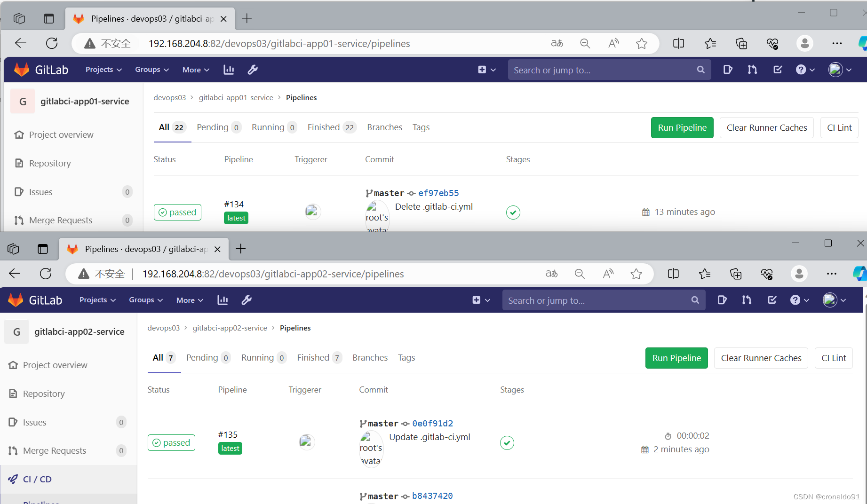Open the help question mark dropdown in the app01 navbar
867x504 pixels.
(805, 70)
